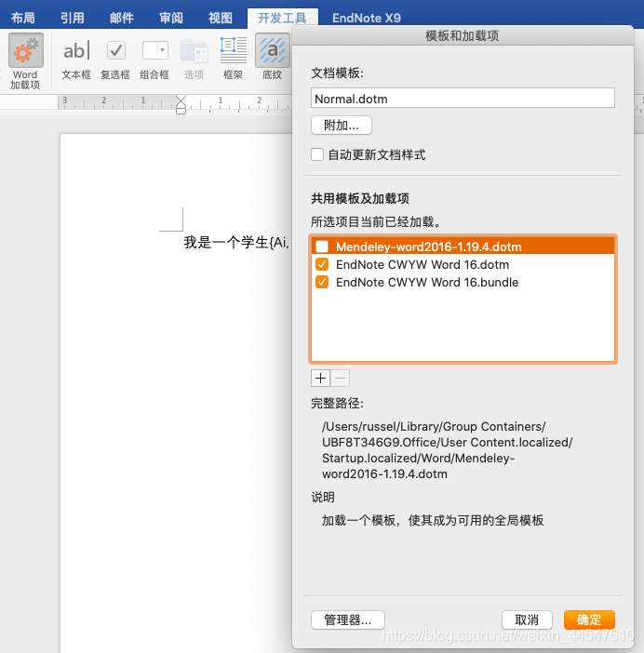Image resolution: width=644 pixels, height=653 pixels.
Task: Confirm with the OK (确定) button
Action: pos(589,620)
